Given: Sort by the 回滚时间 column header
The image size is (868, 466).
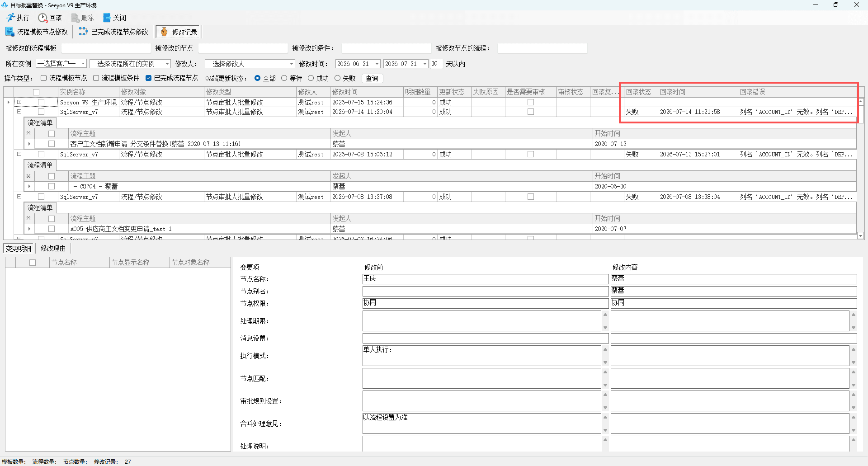Looking at the screenshot, I should click(698, 92).
